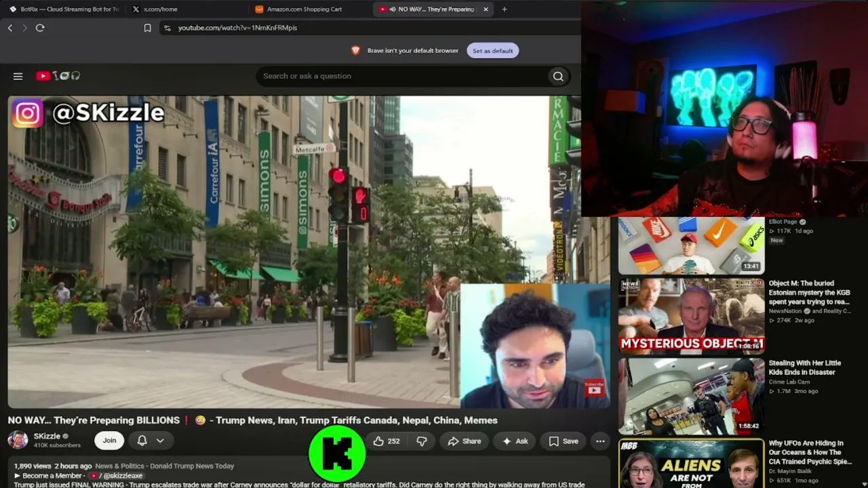This screenshot has width=868, height=488.
Task: Close the active YouTube tab
Action: (486, 9)
